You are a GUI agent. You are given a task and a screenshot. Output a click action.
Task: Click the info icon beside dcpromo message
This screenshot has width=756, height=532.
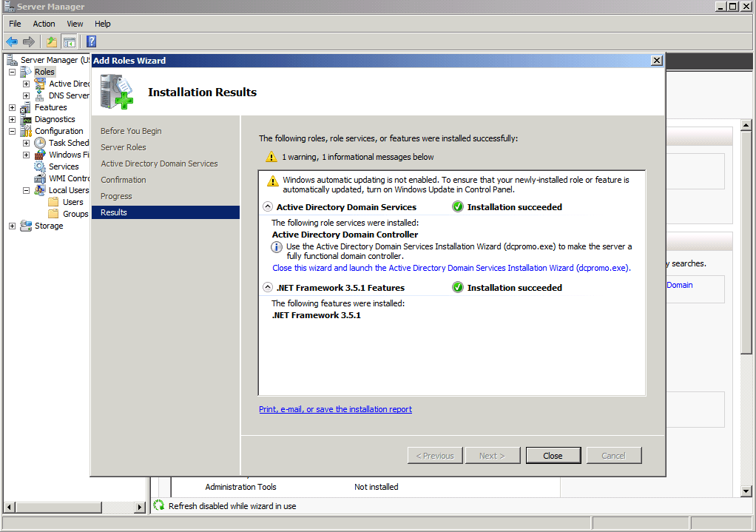point(276,247)
